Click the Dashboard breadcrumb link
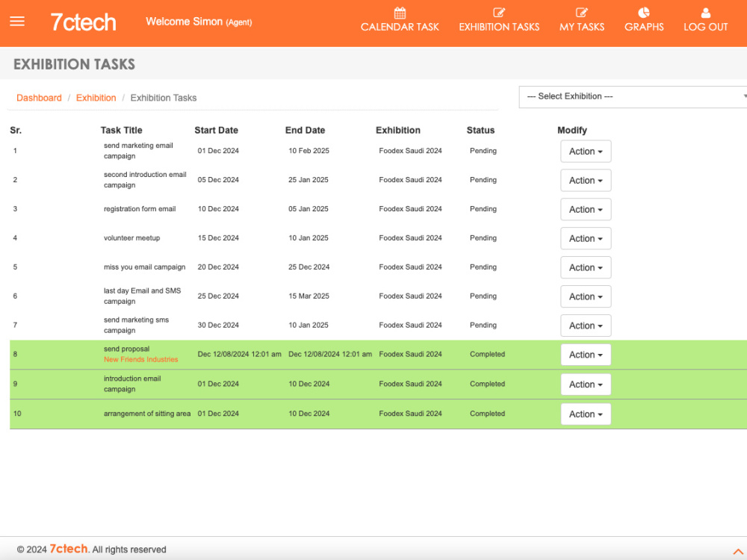747x560 pixels. 39,98
